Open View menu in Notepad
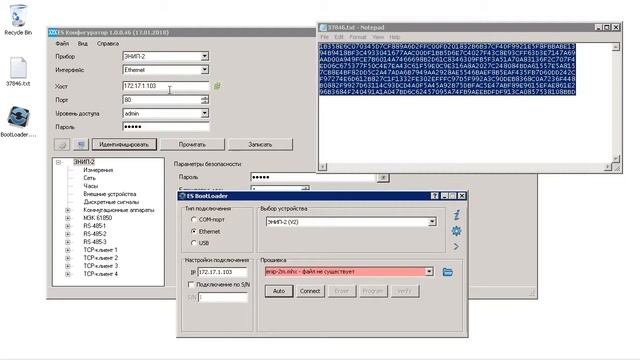The width and height of the screenshot is (640, 360). click(x=378, y=37)
